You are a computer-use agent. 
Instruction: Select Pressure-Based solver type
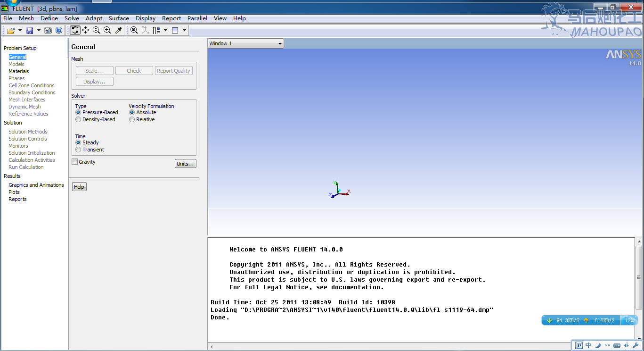97,112
